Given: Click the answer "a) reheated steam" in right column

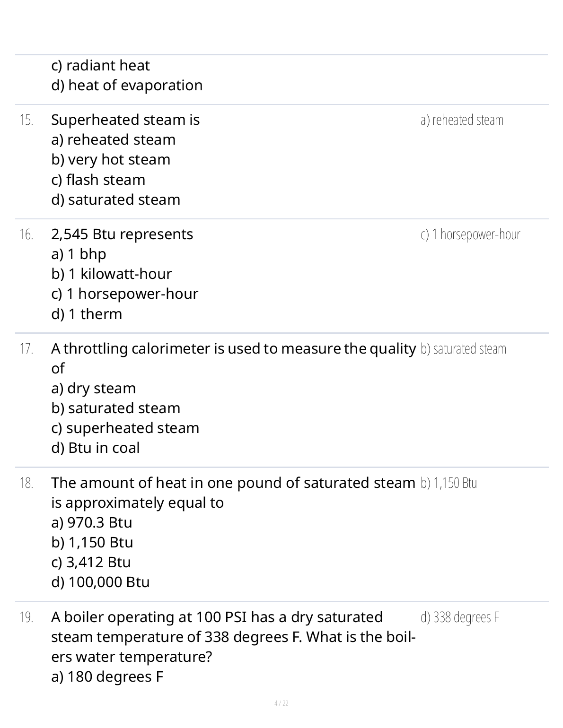Looking at the screenshot, I should tap(462, 120).
